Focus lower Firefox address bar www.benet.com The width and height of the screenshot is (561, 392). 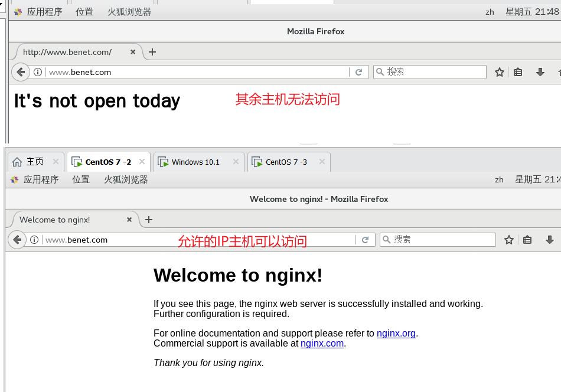pyautogui.click(x=198, y=240)
